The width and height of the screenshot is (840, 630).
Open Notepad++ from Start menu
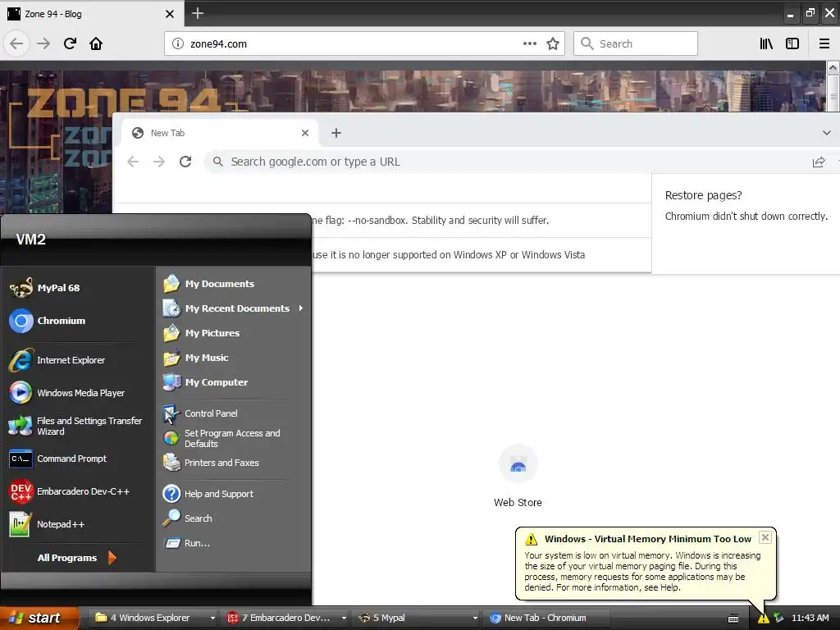[x=48, y=524]
